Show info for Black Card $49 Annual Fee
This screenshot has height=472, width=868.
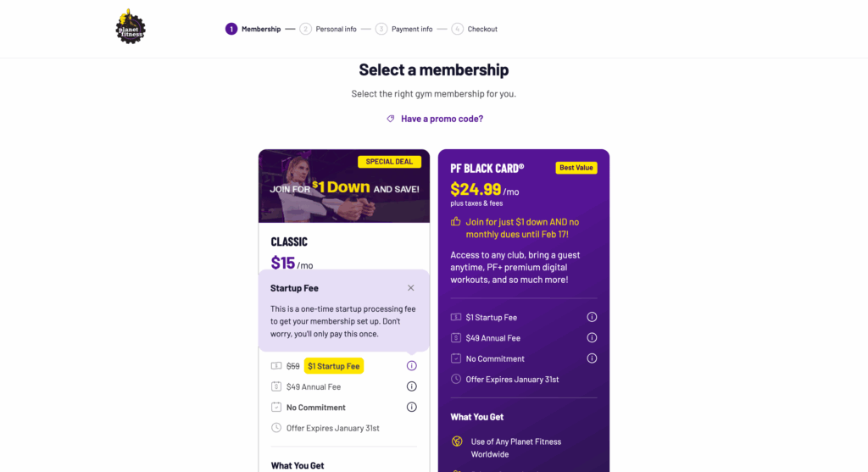[592, 337]
